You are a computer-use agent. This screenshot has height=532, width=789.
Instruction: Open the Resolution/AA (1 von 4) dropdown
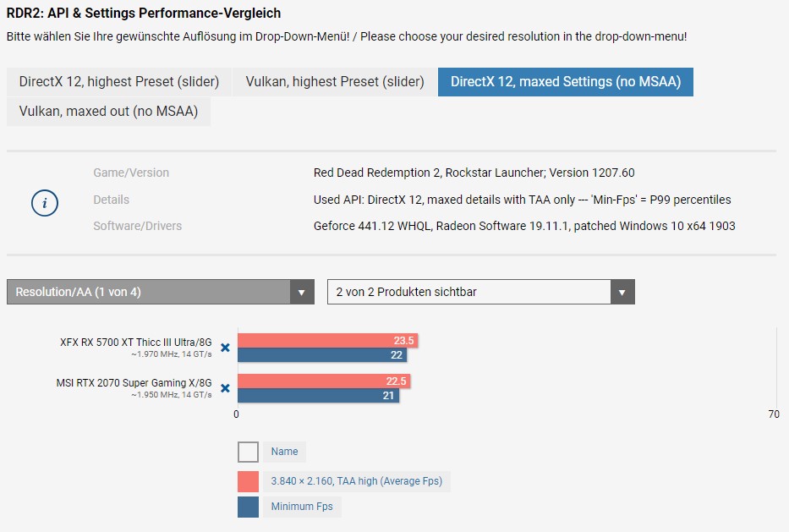[161, 292]
